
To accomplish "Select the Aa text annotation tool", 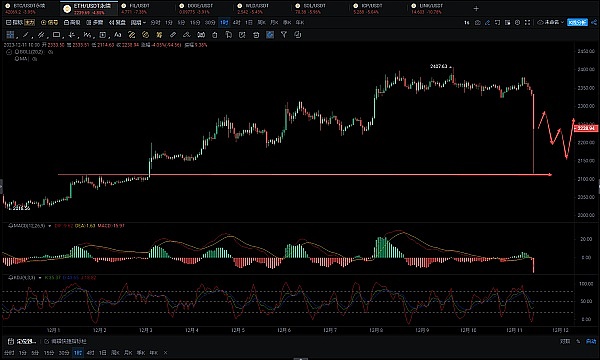I will [x=117, y=35].
